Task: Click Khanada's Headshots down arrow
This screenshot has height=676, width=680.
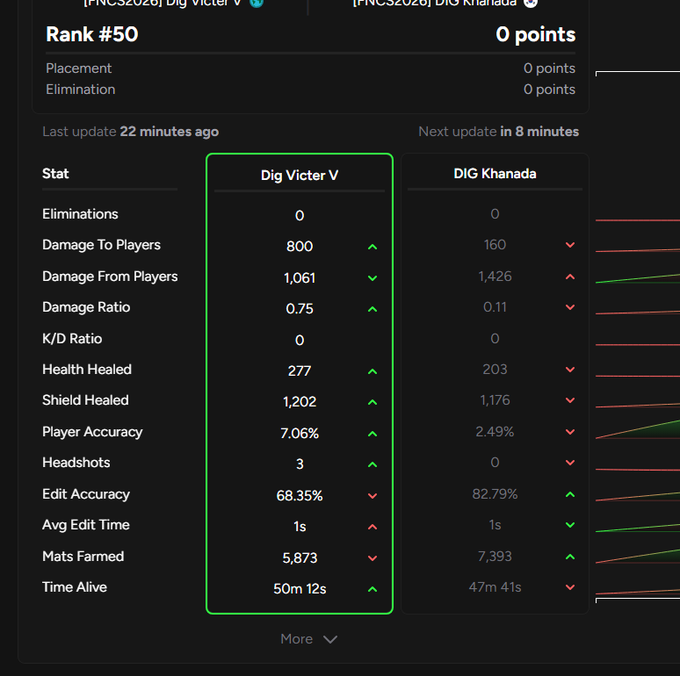Action: click(x=570, y=463)
